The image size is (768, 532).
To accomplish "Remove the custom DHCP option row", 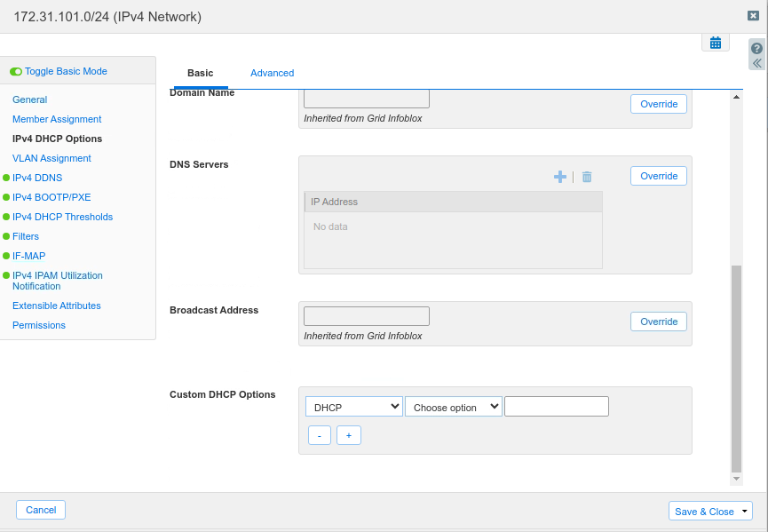I will click(320, 435).
